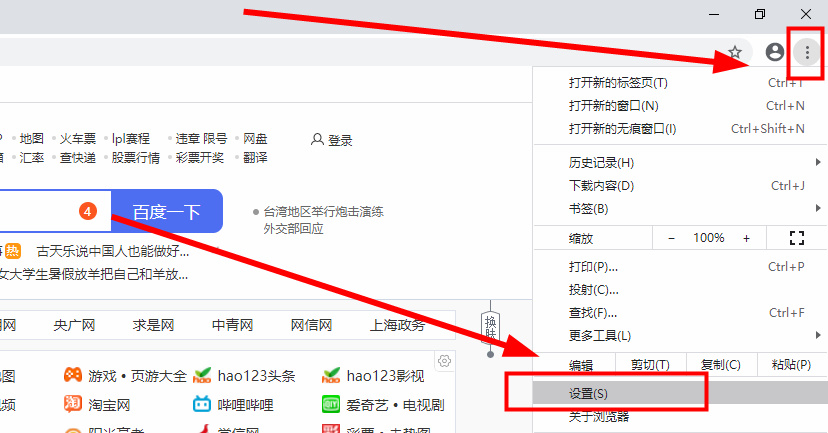Click the game controller icon beside 游戏

[72, 375]
